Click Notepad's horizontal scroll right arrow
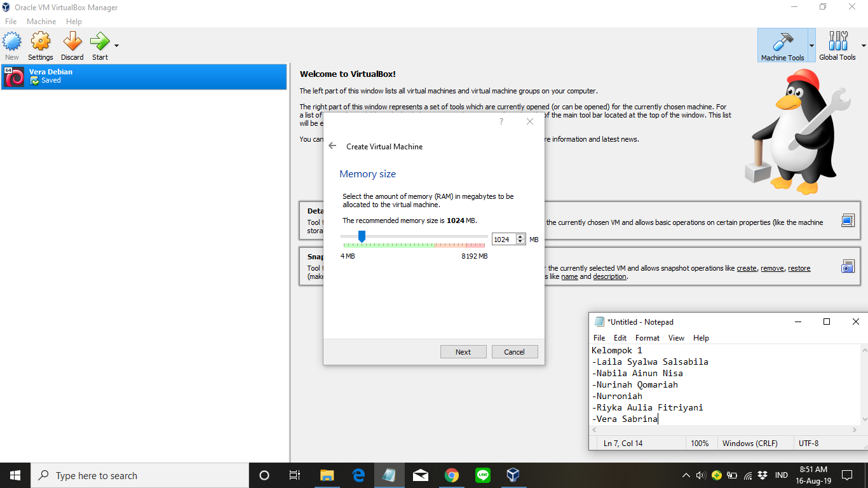 855,430
